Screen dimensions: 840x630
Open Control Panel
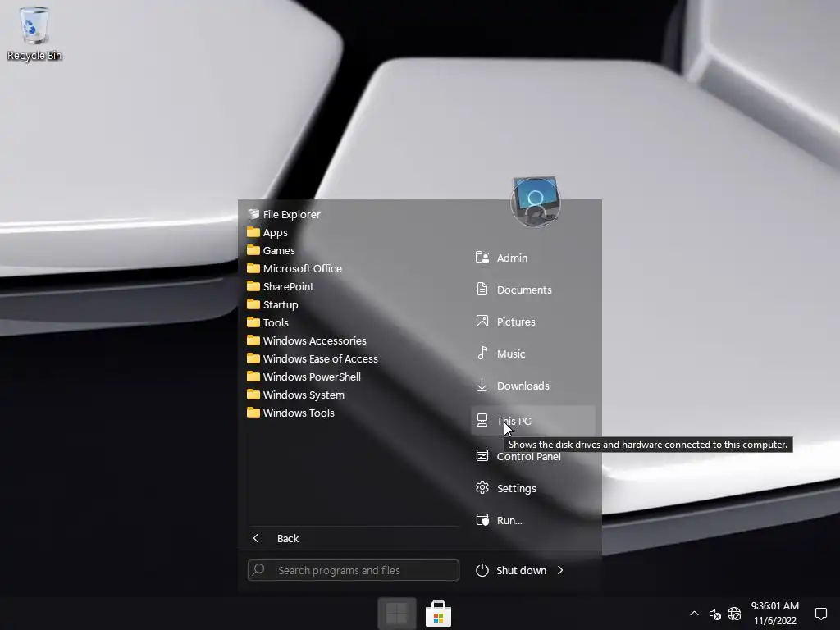(x=533, y=456)
